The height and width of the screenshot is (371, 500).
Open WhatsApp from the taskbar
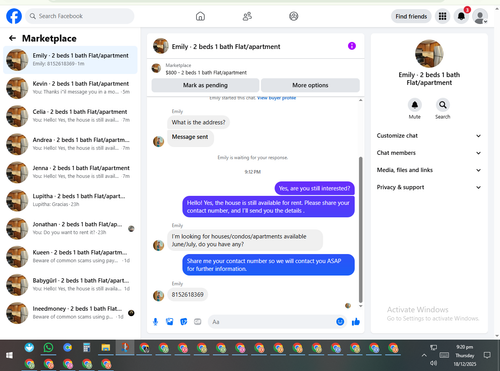click(x=48, y=348)
